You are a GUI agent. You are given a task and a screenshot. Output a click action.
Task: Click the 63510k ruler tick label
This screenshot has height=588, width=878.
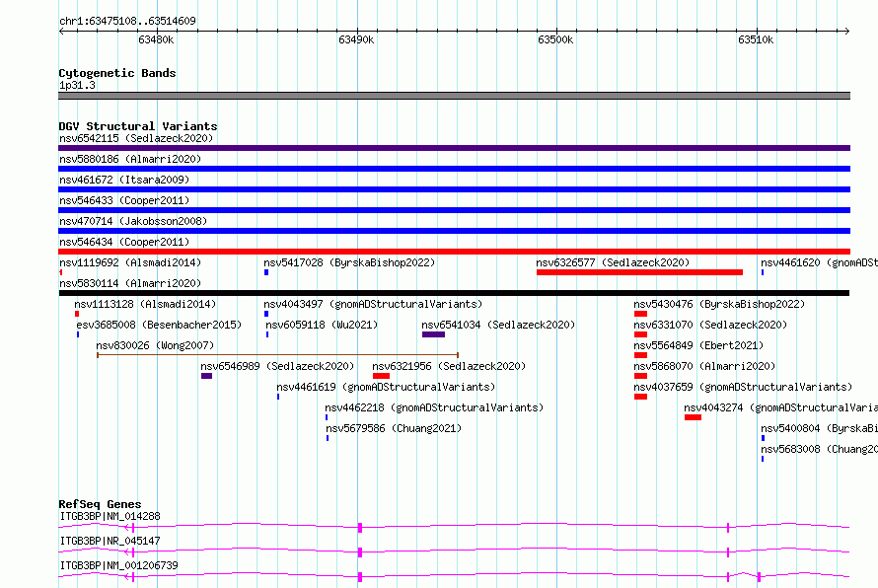tap(756, 39)
